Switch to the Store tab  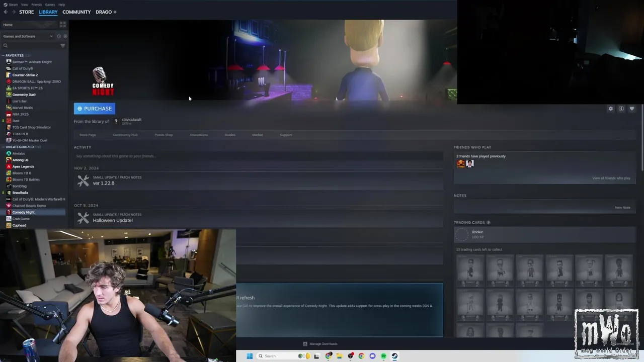(x=27, y=12)
